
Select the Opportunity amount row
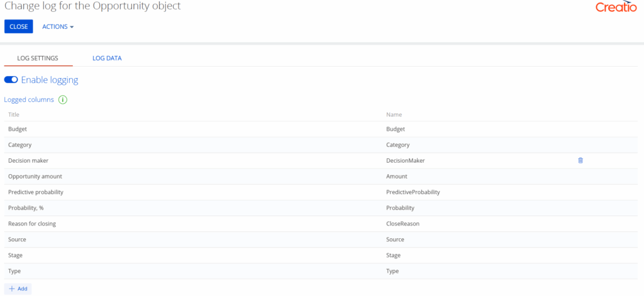pyautogui.click(x=321, y=177)
